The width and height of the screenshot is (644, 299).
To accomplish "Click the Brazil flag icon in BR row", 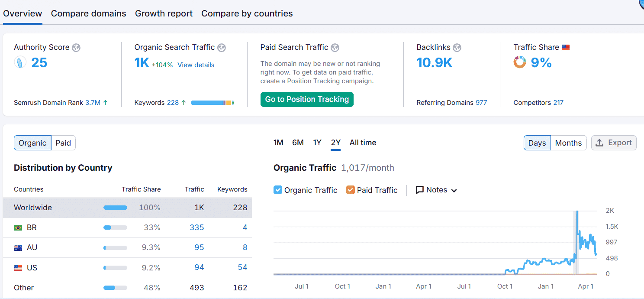I will tap(18, 227).
